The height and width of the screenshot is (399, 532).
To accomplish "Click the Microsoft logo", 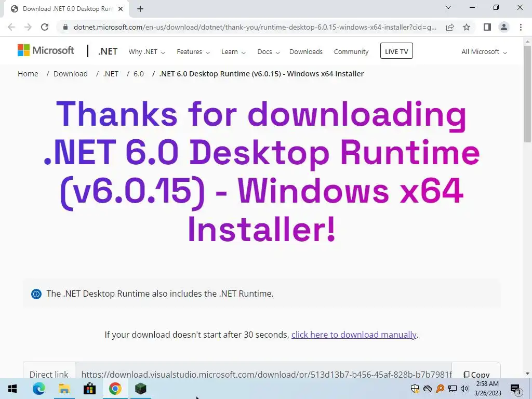I will point(46,50).
